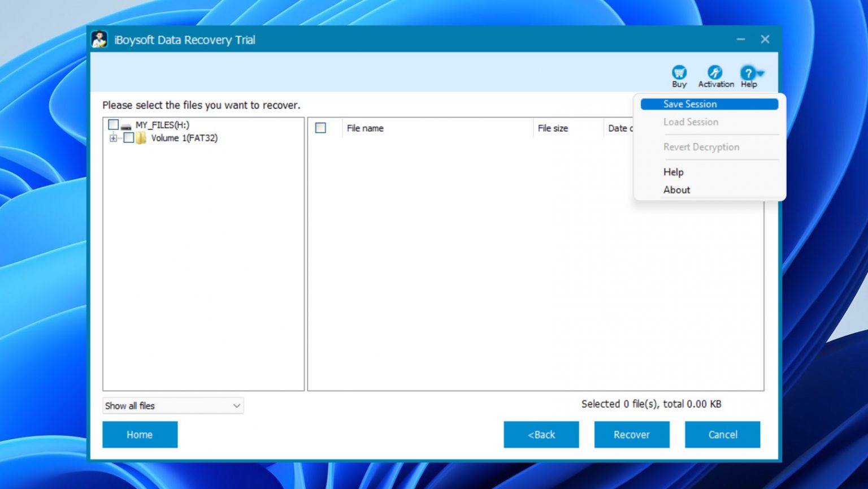Open the Buy store icon

[679, 73]
